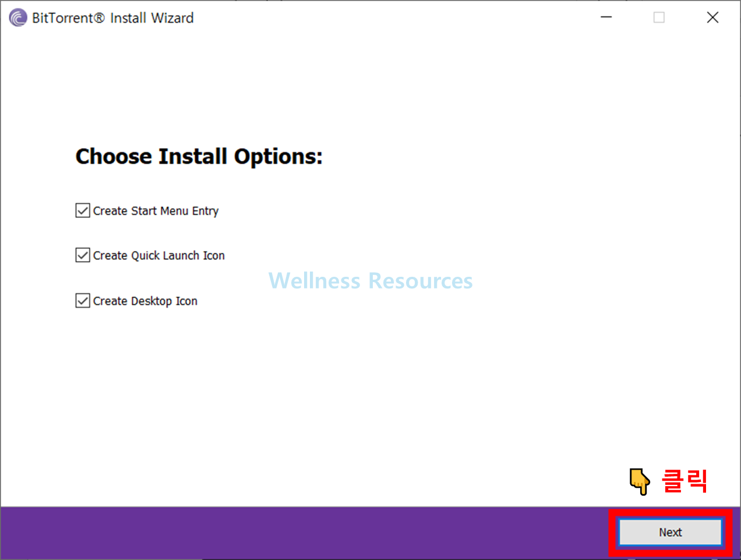The width and height of the screenshot is (741, 560).
Task: Click the 'Choose Install Options:' heading
Action: [x=199, y=157]
